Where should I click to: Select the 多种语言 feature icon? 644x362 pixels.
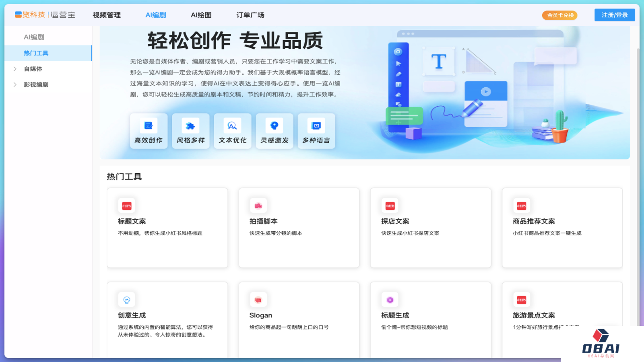coord(316,125)
